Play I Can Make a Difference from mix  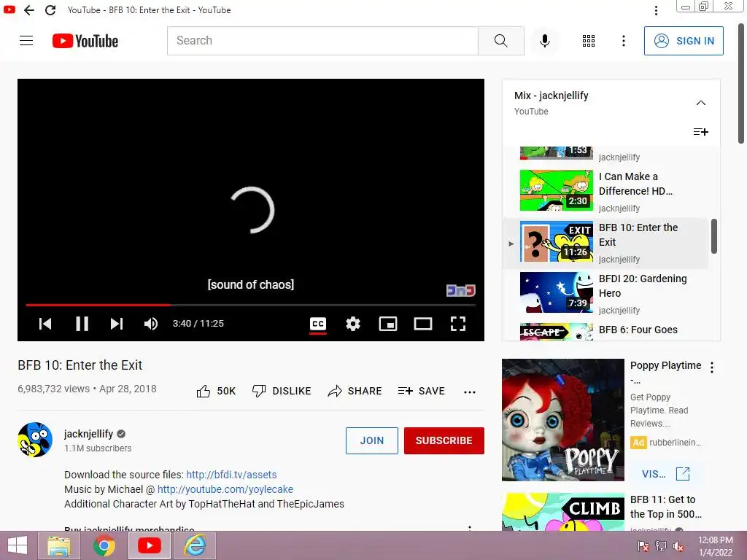pos(605,192)
